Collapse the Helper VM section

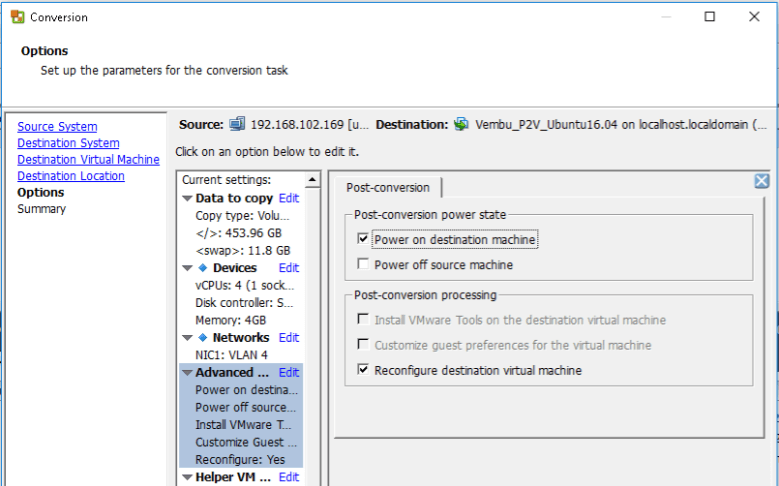point(187,478)
